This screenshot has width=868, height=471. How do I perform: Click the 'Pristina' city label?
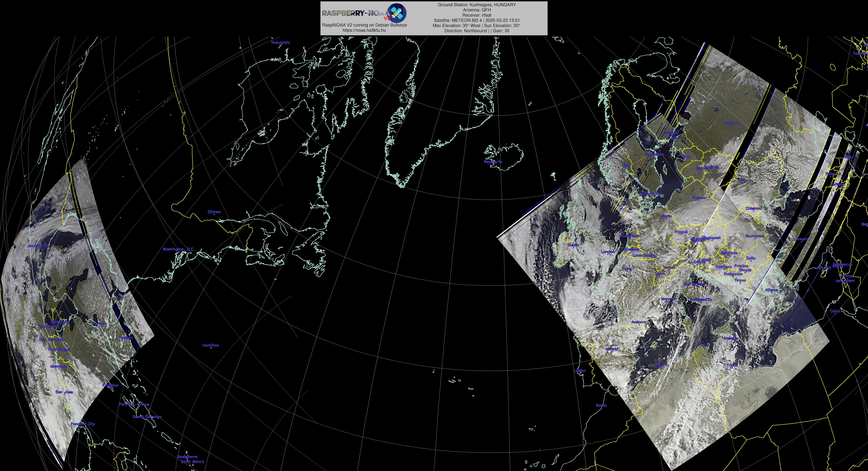(x=741, y=266)
